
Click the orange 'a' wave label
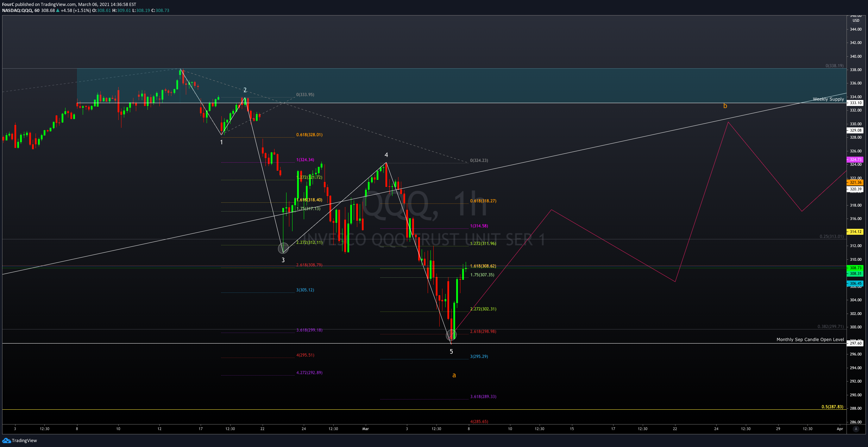click(x=454, y=375)
